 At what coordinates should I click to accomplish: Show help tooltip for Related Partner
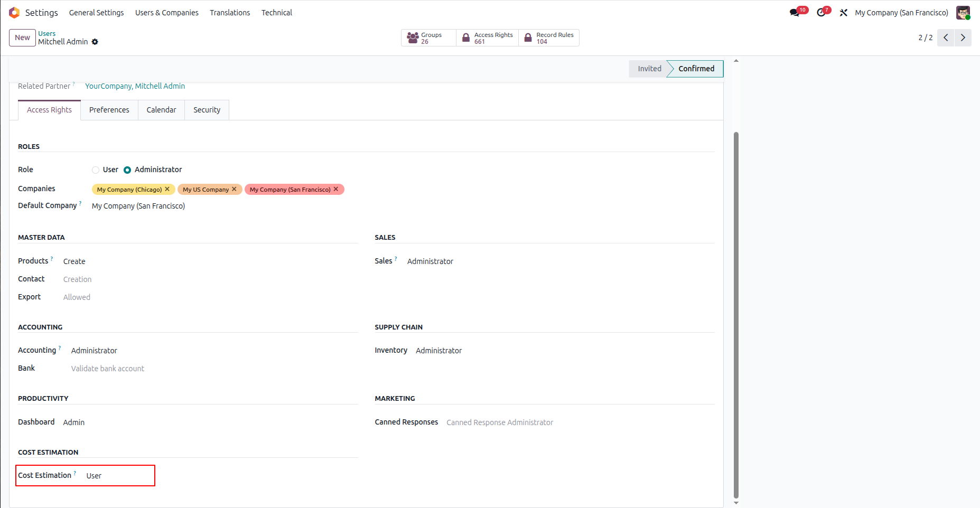tap(74, 83)
